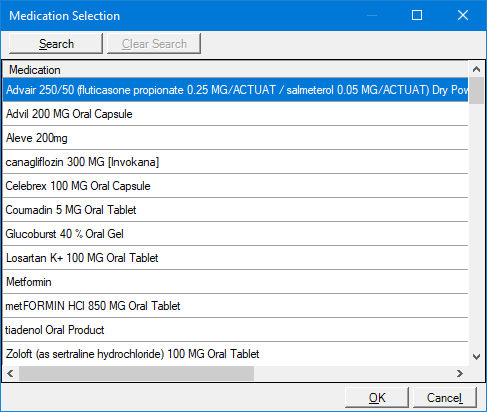Screen dimensions: 487x412
Task: Cancel the medication selection dialog
Action: pos(445,397)
